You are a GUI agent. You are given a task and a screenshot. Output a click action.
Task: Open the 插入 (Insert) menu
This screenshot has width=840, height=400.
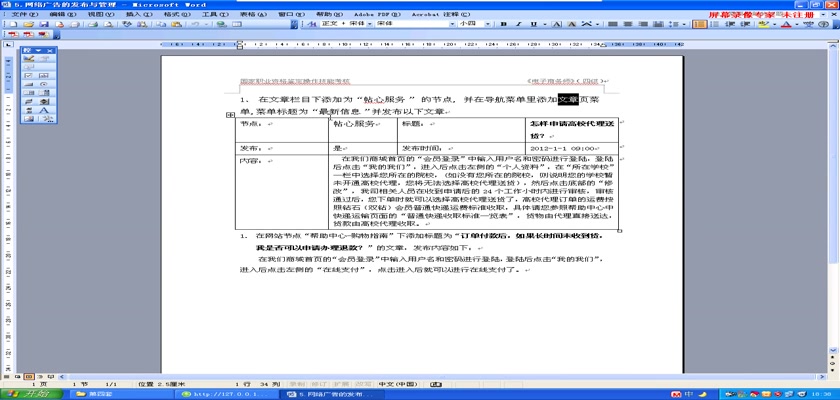point(139,14)
